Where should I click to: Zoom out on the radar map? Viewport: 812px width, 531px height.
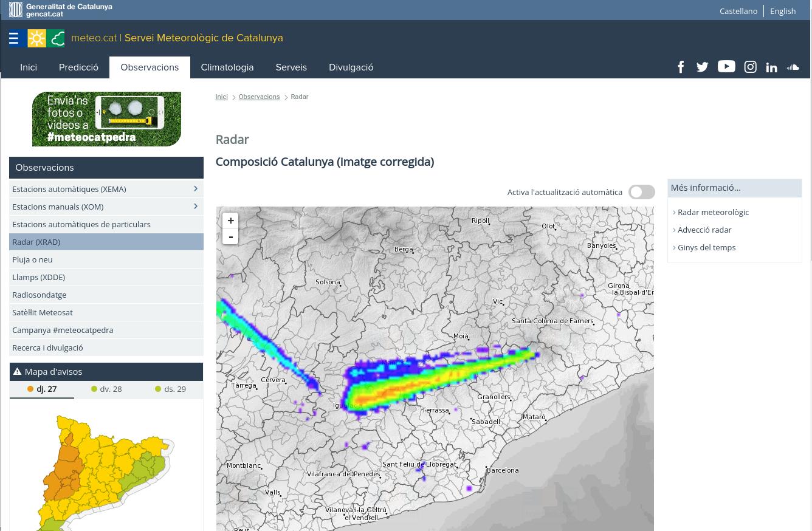[x=230, y=237]
